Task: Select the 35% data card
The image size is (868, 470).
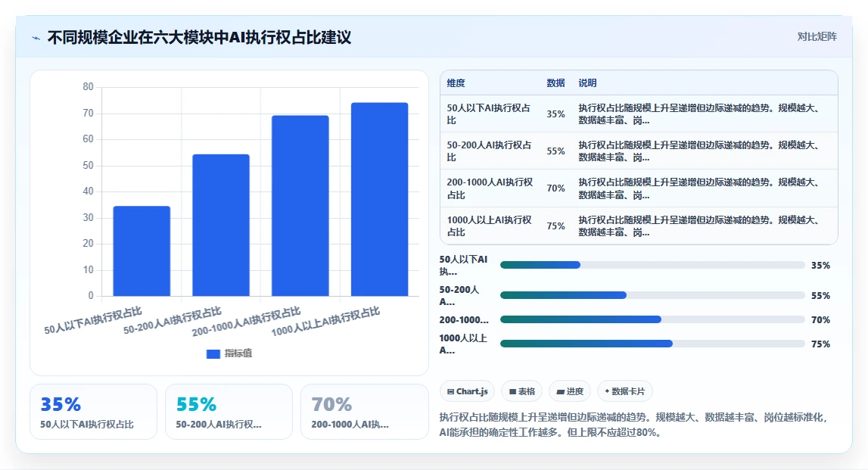Action: [94, 412]
